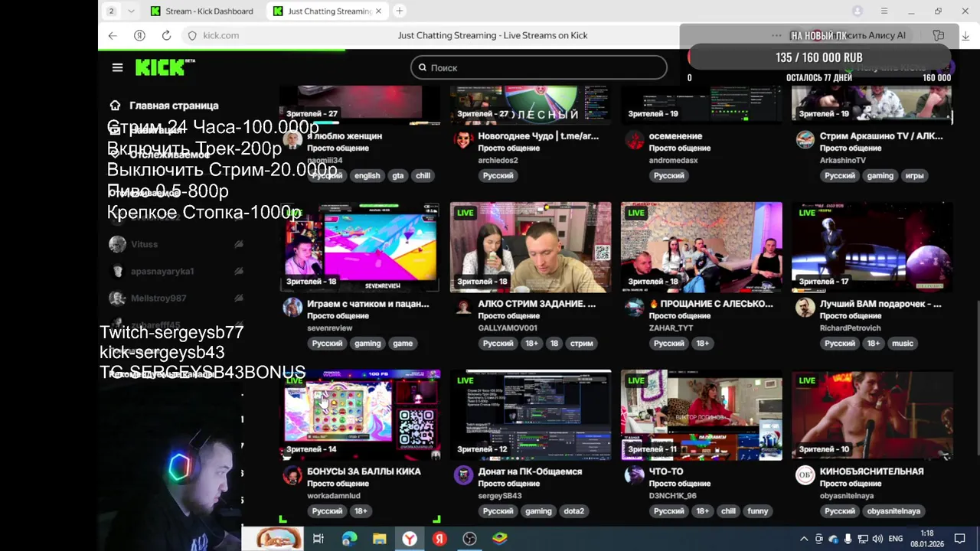Open the ПРОЩАНИЕ С АЛЕСЬКО stream thumbnail
The image size is (980, 551).
point(701,247)
